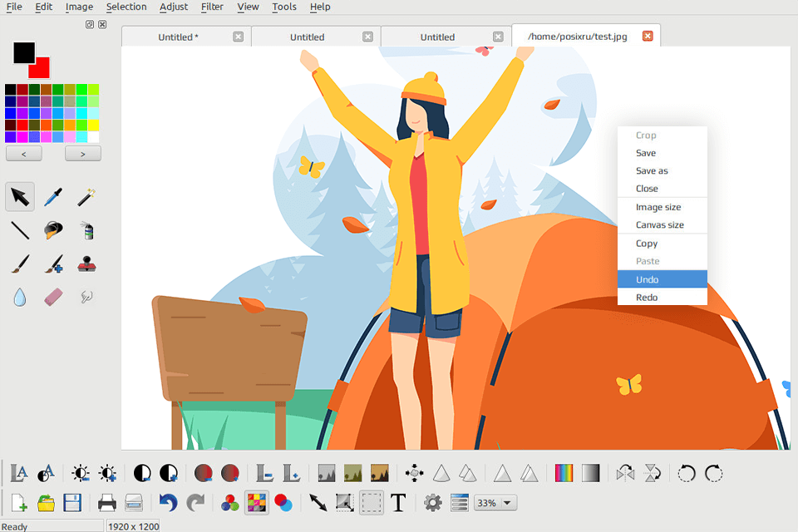Choose Undo in the context menu
Viewport: 798px width, 532px height.
[663, 279]
